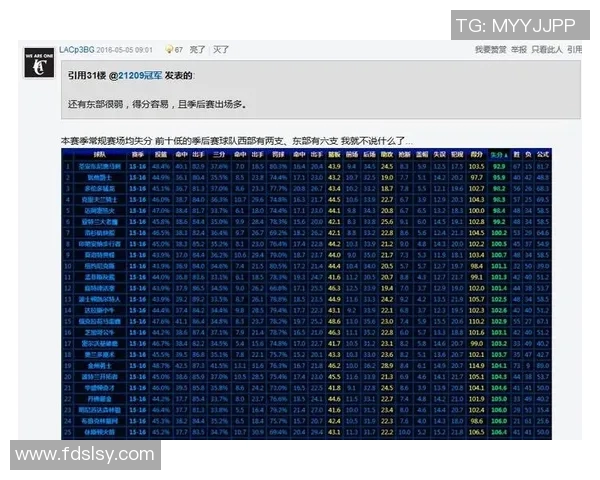Click the 篮板 value 48.6

(x=334, y=321)
